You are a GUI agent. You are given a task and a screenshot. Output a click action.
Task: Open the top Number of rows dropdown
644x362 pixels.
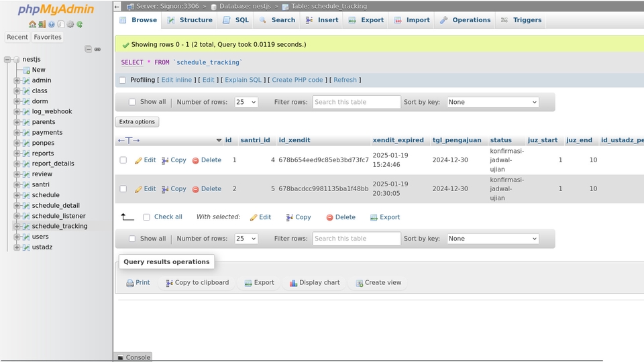click(246, 103)
